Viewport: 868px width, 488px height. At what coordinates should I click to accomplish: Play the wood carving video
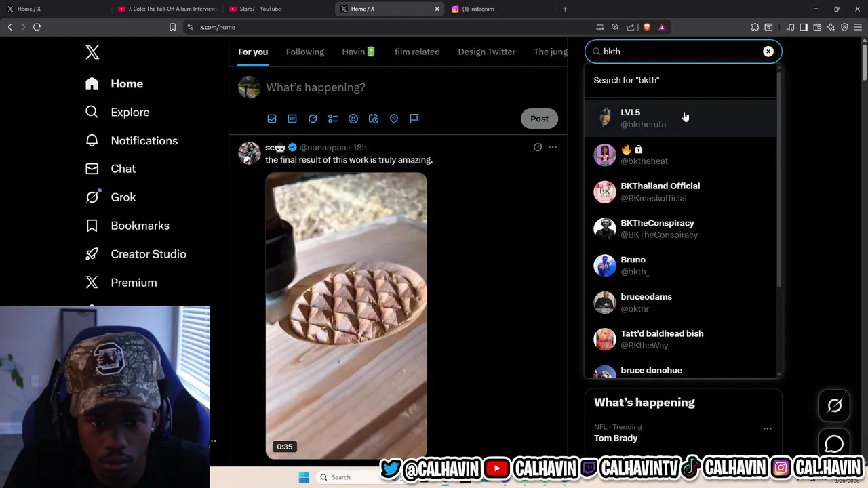(346, 315)
